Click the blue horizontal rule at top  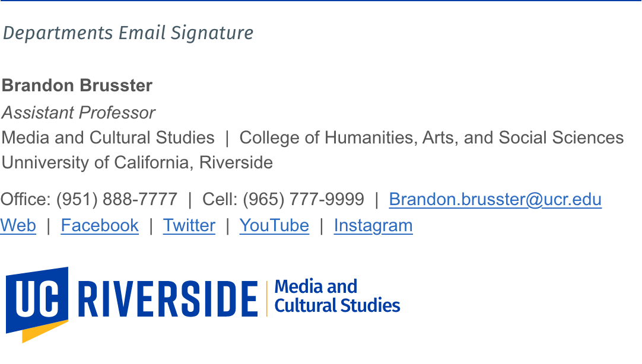[x=321, y=1]
